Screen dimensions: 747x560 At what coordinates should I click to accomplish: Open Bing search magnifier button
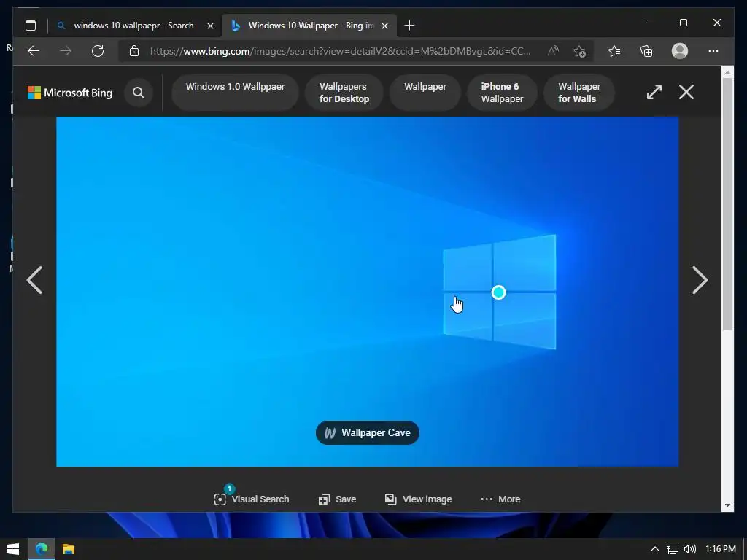pos(139,93)
